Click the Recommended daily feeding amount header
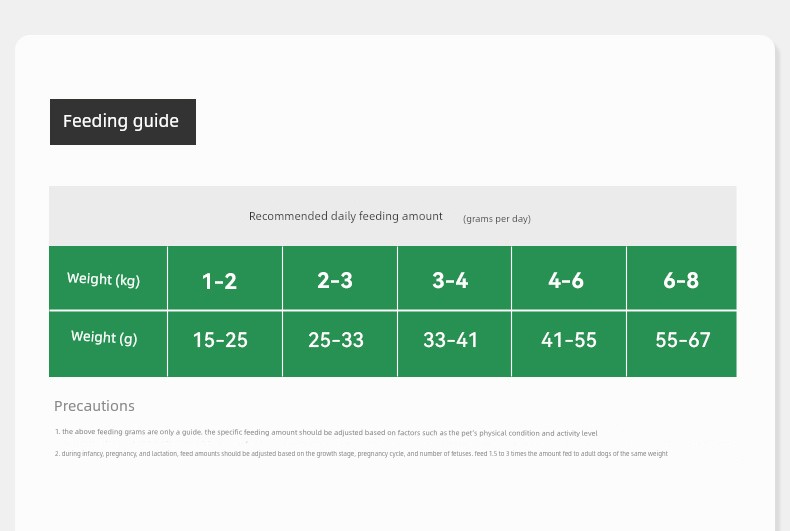 click(x=345, y=216)
